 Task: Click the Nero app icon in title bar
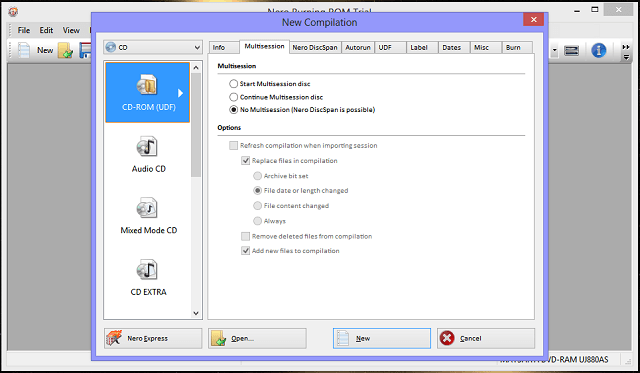click(x=13, y=11)
